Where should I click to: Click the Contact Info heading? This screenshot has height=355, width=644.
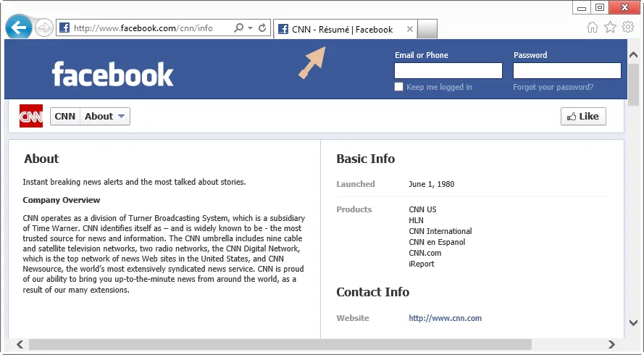pos(373,292)
